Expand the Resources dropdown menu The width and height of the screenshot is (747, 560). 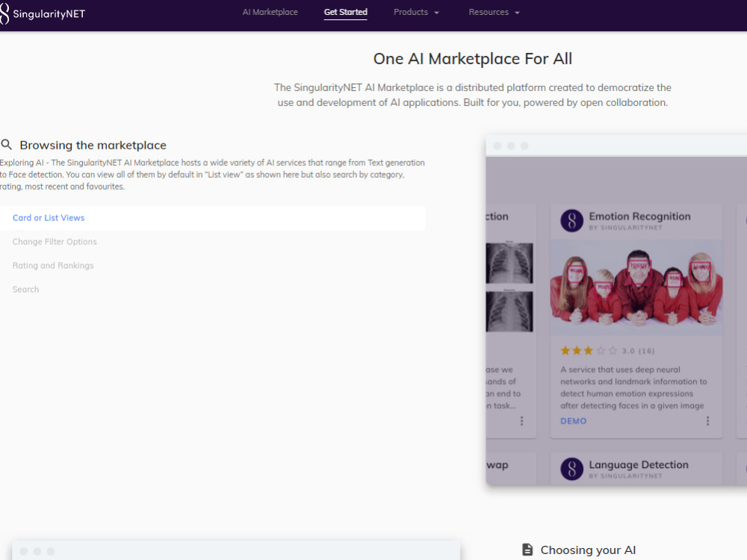click(494, 12)
